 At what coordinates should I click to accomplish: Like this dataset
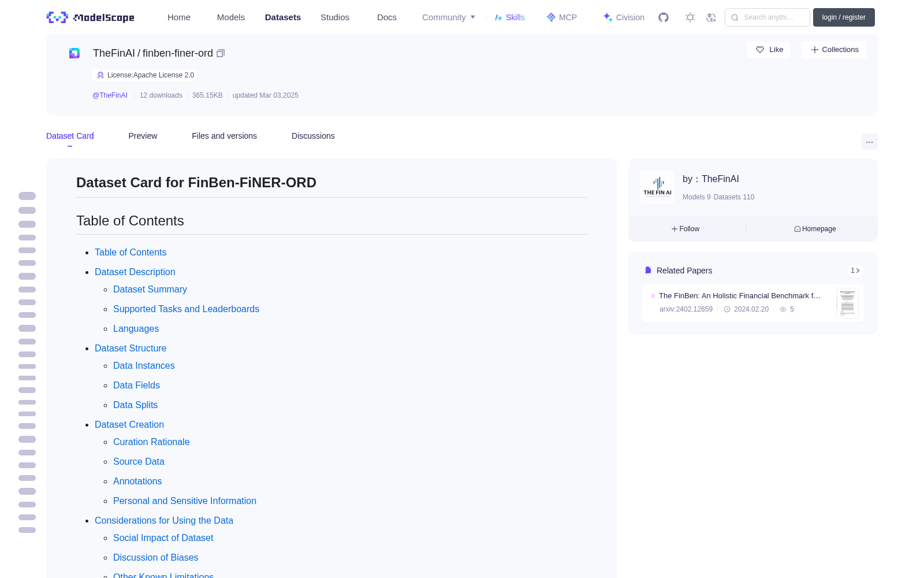tap(769, 50)
